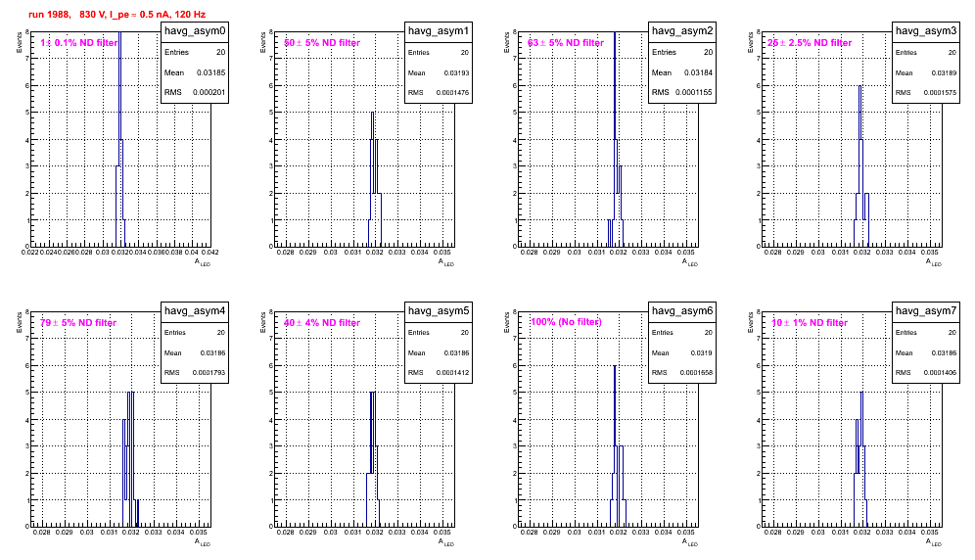Click RMS 0.0001476 in havg_asym1 stats
Viewport: 975px width, 560px height.
[439, 93]
